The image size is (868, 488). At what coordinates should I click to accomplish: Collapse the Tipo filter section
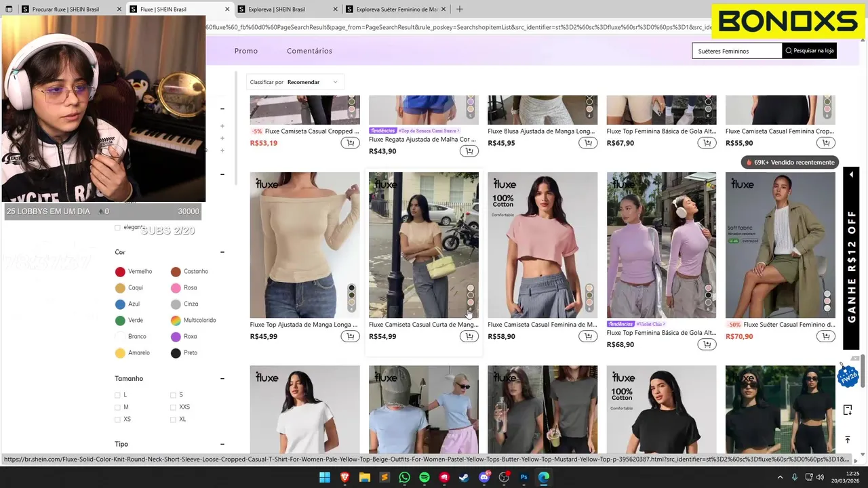point(222,444)
